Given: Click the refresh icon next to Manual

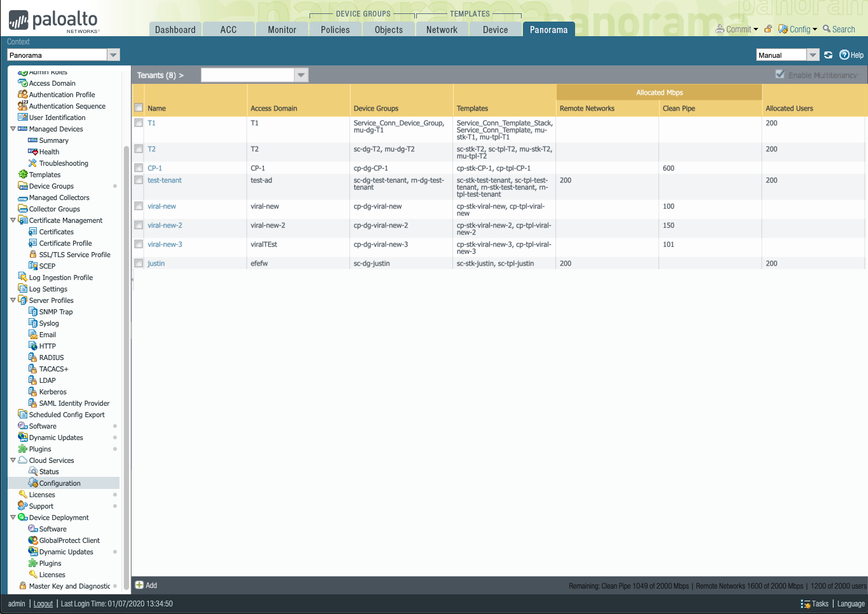Looking at the screenshot, I should coord(829,55).
